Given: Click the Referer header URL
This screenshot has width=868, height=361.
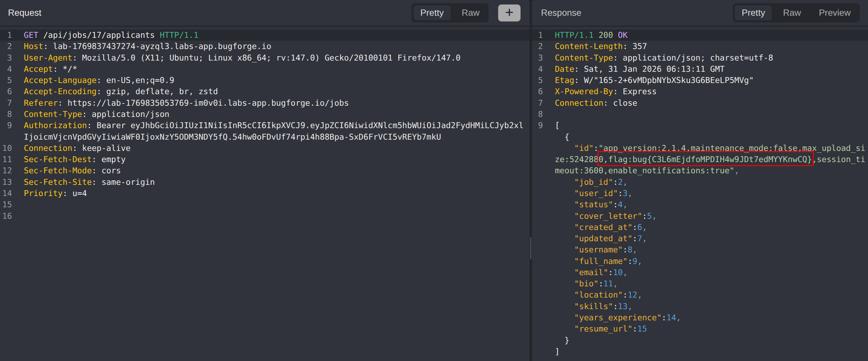Looking at the screenshot, I should click(208, 103).
